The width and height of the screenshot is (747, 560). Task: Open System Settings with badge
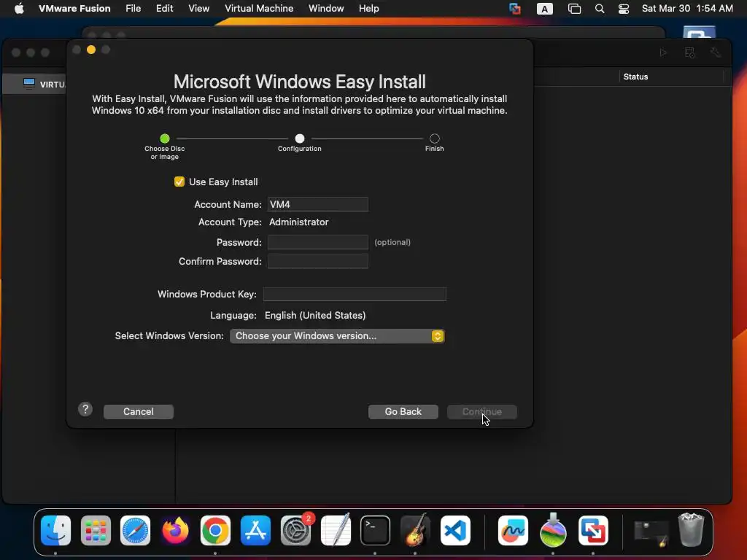[296, 530]
